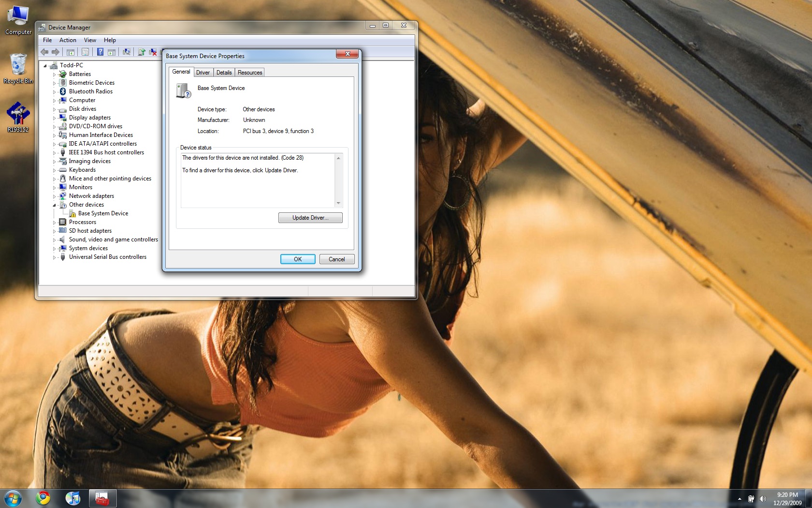This screenshot has height=508, width=812.
Task: Click Scan for hardware changes toolbar icon
Action: point(127,52)
